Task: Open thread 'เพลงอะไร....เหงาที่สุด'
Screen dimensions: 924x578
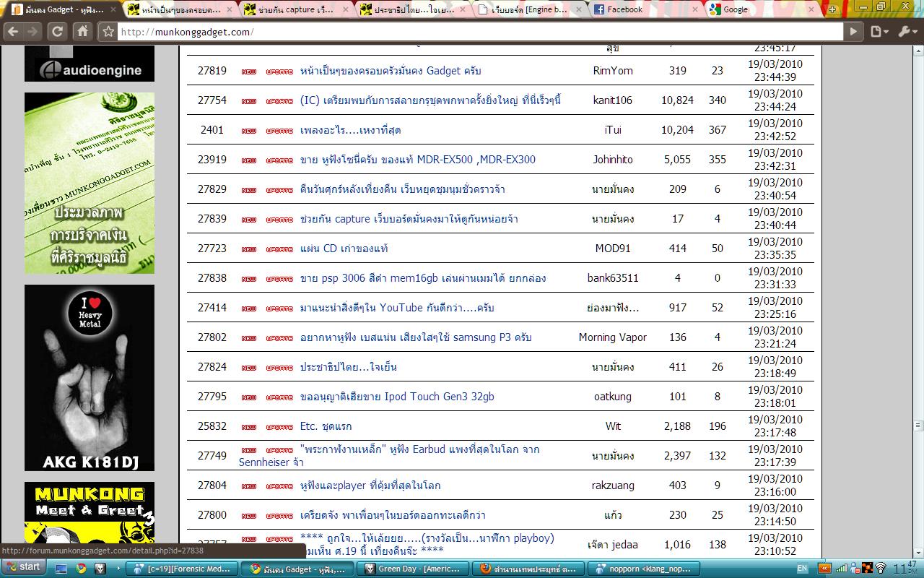Action: (x=350, y=130)
